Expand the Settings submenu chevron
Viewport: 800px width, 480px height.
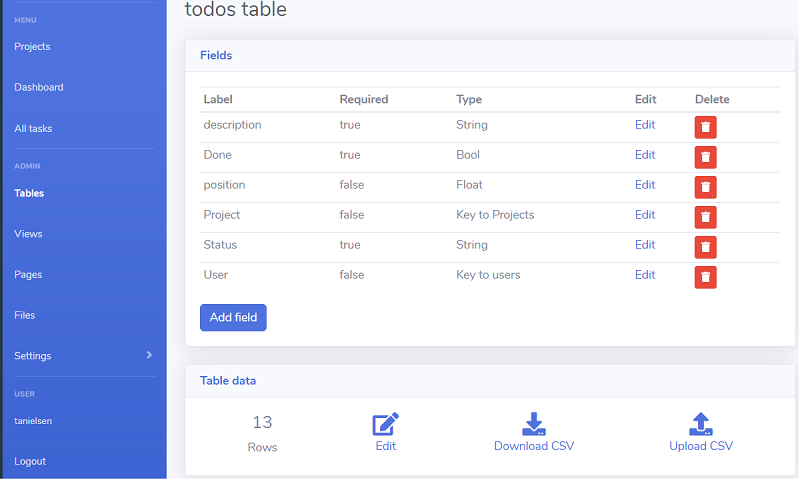[x=149, y=355]
